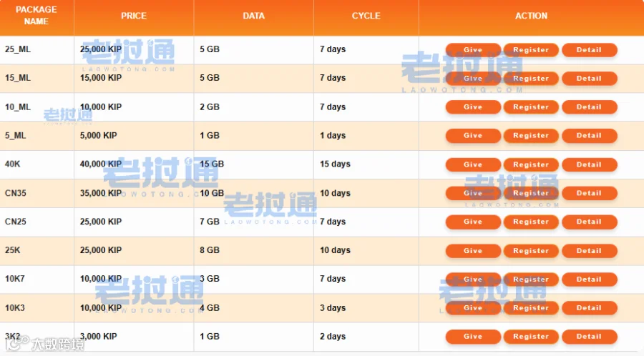Register for the 25K package
Image resolution: width=644 pixels, height=356 pixels.
[531, 251]
